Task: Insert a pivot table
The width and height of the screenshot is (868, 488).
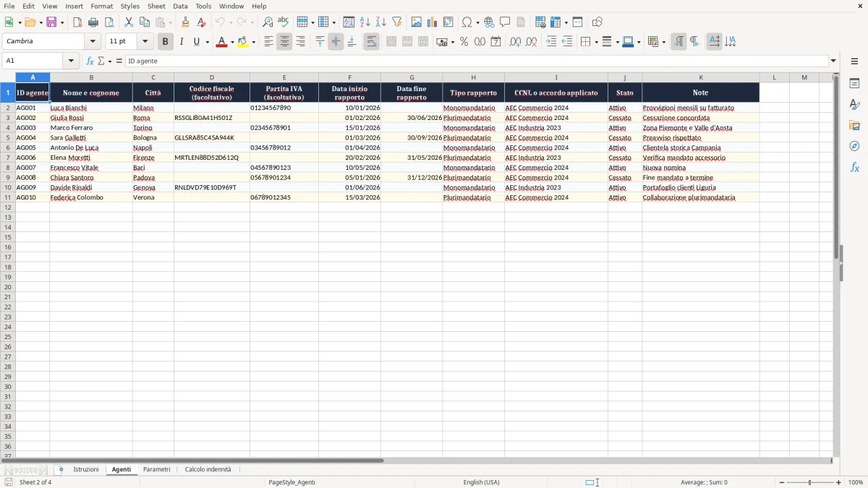Action: pyautogui.click(x=448, y=22)
